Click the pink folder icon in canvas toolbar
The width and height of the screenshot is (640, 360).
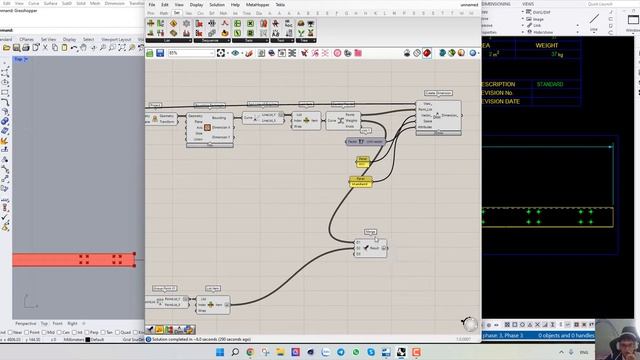358,53
